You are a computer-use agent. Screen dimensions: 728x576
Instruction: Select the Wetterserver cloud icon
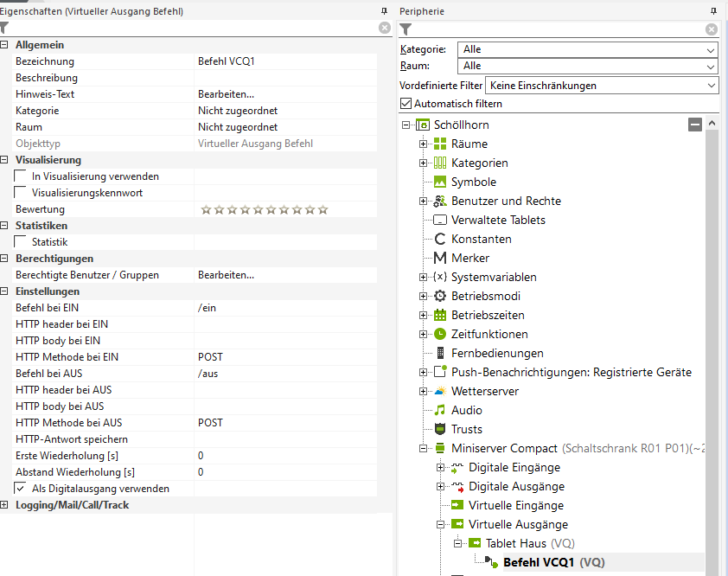point(440,391)
